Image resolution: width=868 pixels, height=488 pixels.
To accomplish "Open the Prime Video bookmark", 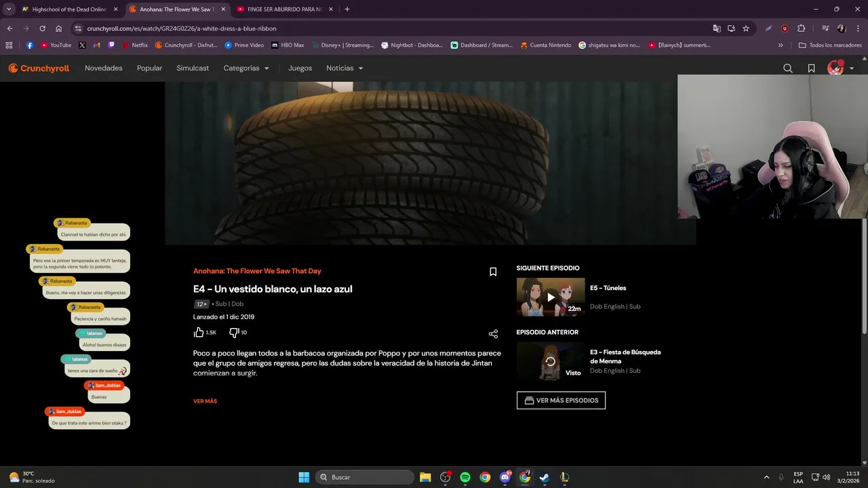I will (244, 45).
